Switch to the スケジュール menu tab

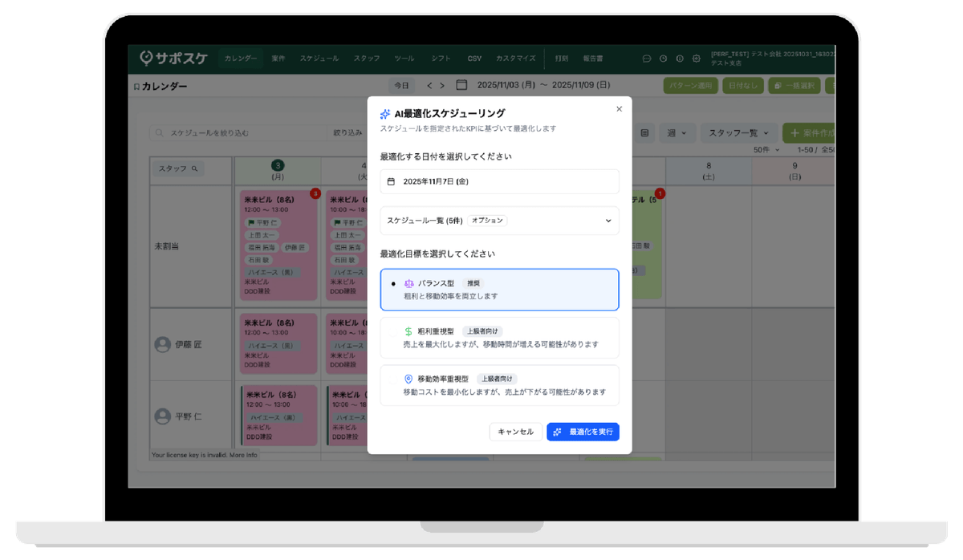click(319, 58)
